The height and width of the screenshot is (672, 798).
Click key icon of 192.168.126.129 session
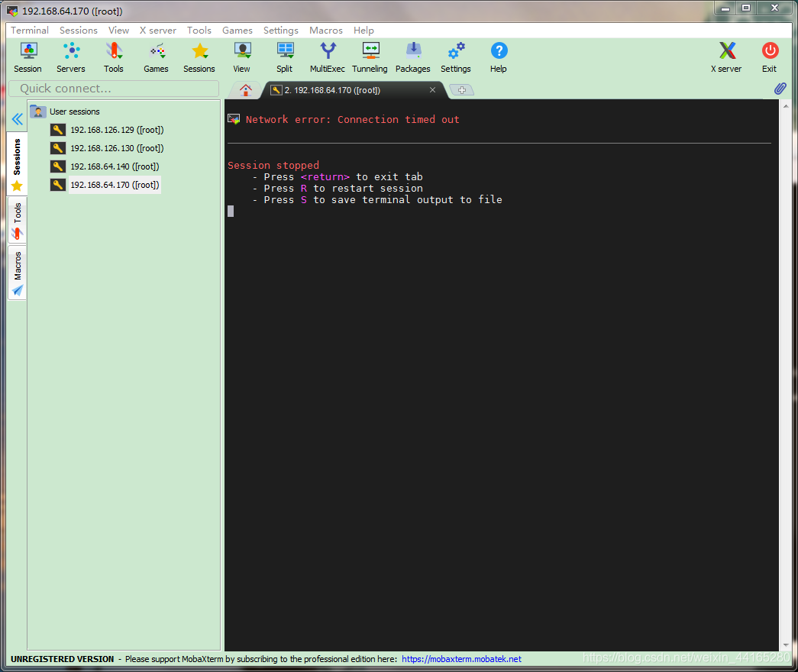tap(58, 130)
